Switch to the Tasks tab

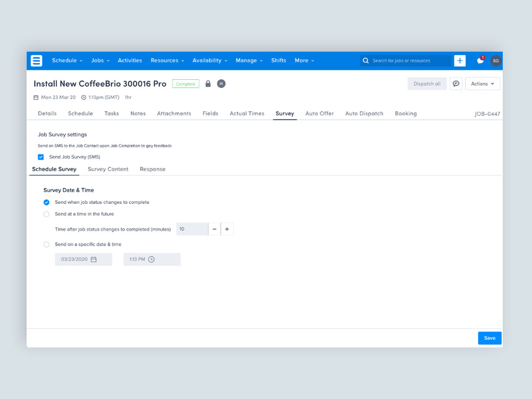[112, 113]
